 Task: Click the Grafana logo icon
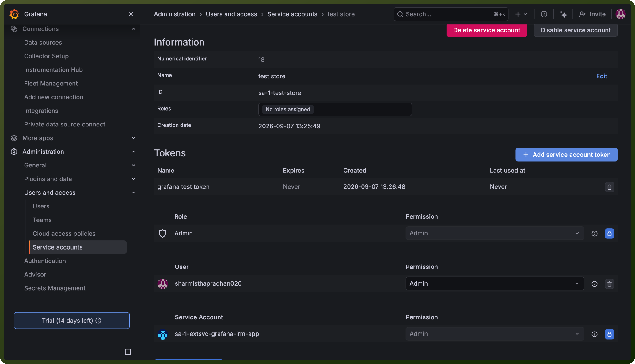click(x=14, y=14)
